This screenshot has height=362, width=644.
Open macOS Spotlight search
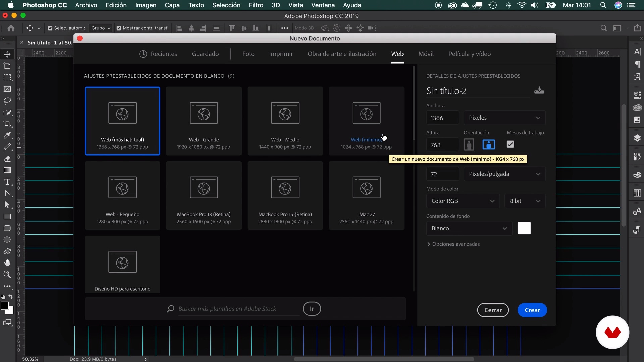click(603, 5)
